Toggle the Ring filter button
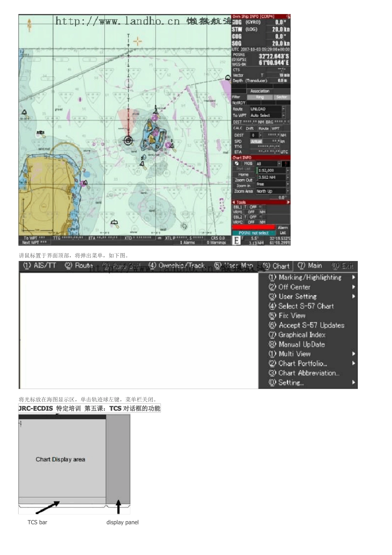 click(260, 97)
